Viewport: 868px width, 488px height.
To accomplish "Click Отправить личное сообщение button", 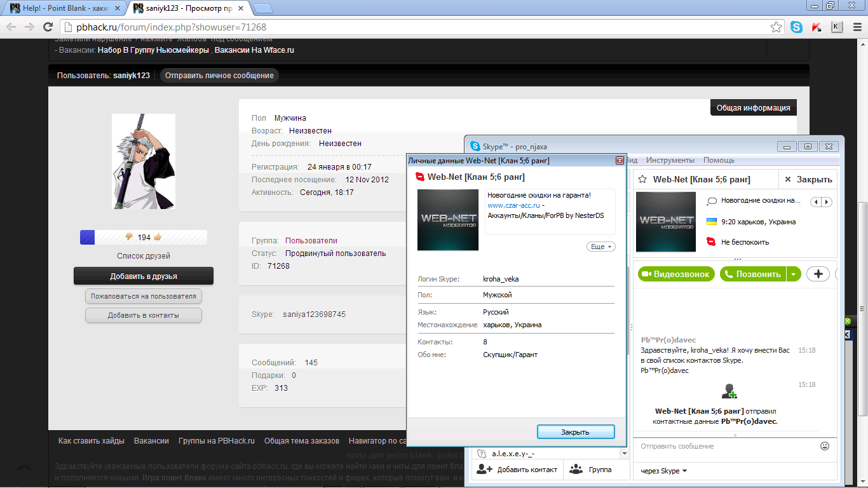I will pyautogui.click(x=219, y=75).
